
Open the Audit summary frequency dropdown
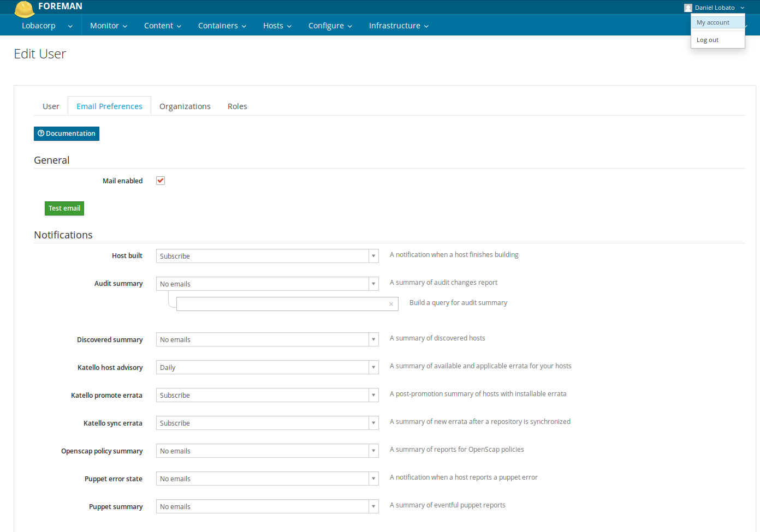(267, 284)
